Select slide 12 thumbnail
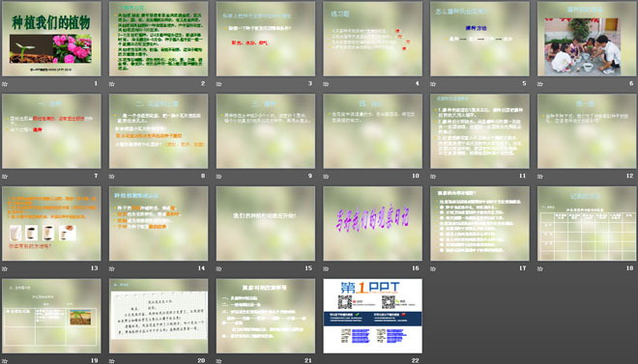 (x=587, y=131)
